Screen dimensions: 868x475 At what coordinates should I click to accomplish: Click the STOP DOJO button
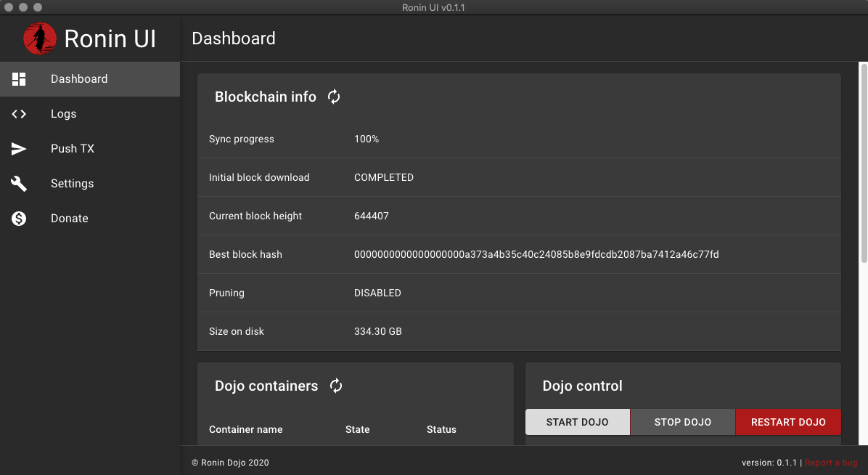tap(682, 422)
